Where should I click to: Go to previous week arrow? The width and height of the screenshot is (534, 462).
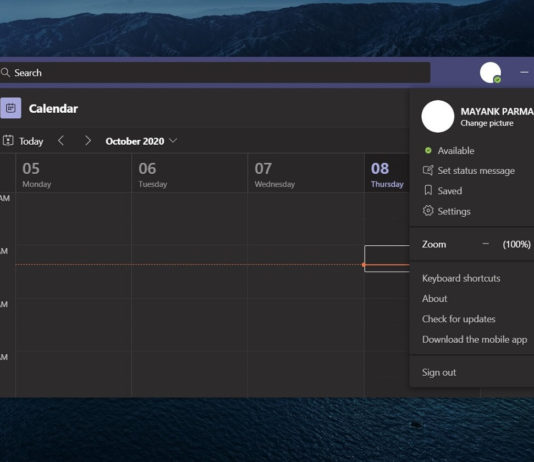pyautogui.click(x=61, y=141)
